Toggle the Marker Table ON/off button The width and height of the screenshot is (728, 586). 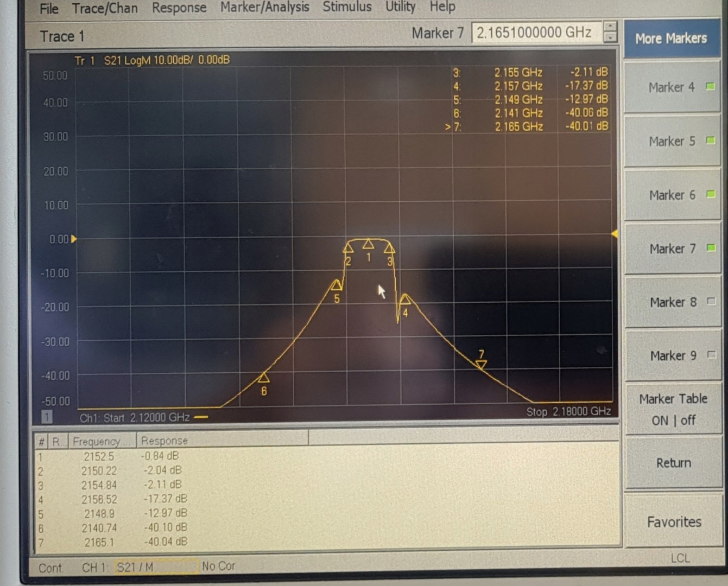coord(673,409)
